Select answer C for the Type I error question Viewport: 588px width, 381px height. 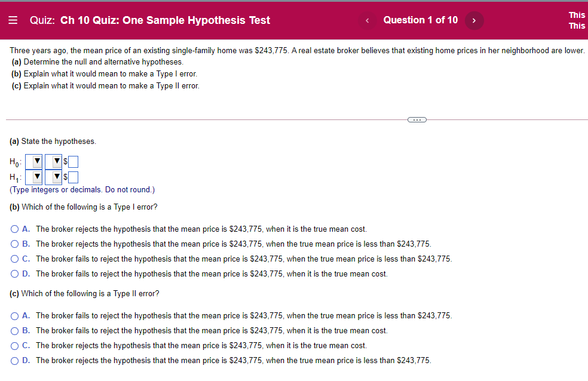[14, 259]
